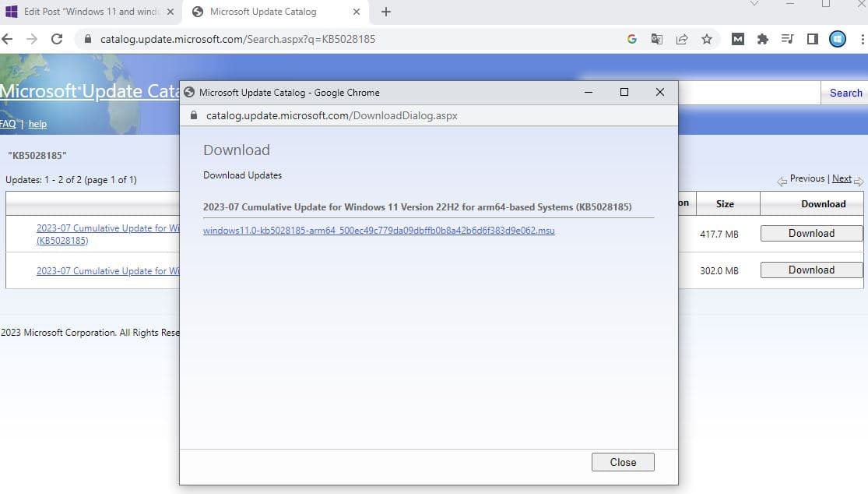Click the popup globe icon in title bar

pyautogui.click(x=189, y=93)
